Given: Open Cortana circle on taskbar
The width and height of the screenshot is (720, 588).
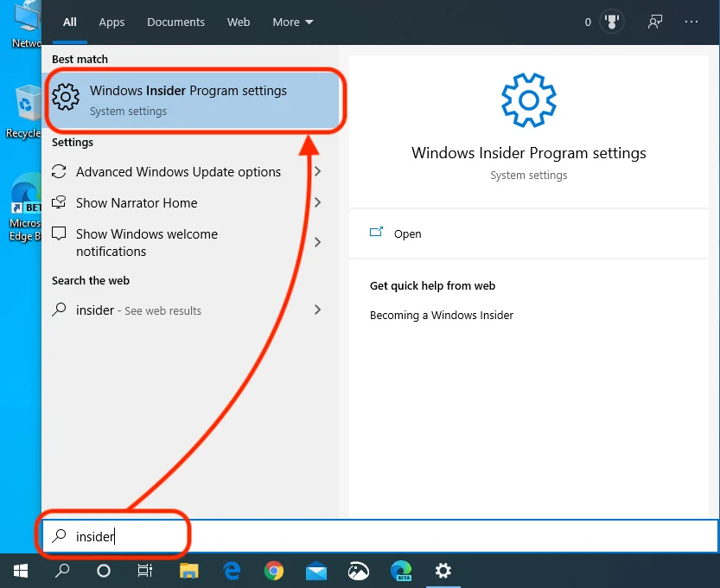Looking at the screenshot, I should [x=104, y=571].
